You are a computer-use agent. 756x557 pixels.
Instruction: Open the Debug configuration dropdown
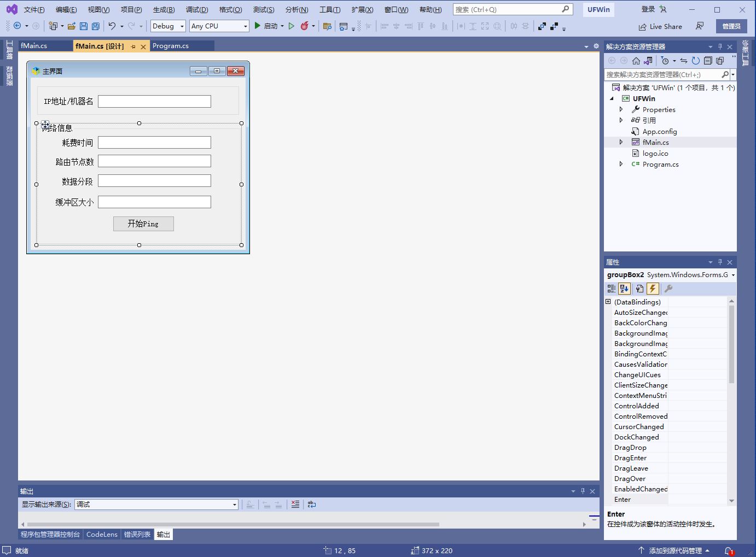(168, 26)
